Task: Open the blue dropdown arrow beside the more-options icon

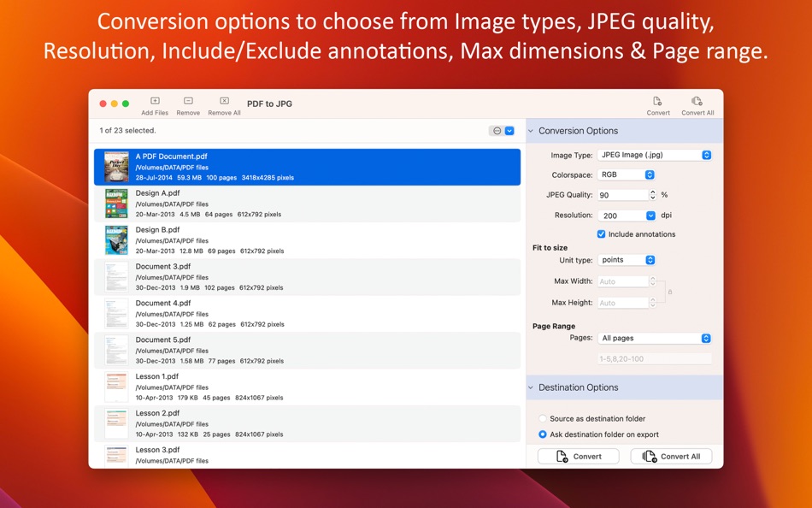Action: coord(509,131)
